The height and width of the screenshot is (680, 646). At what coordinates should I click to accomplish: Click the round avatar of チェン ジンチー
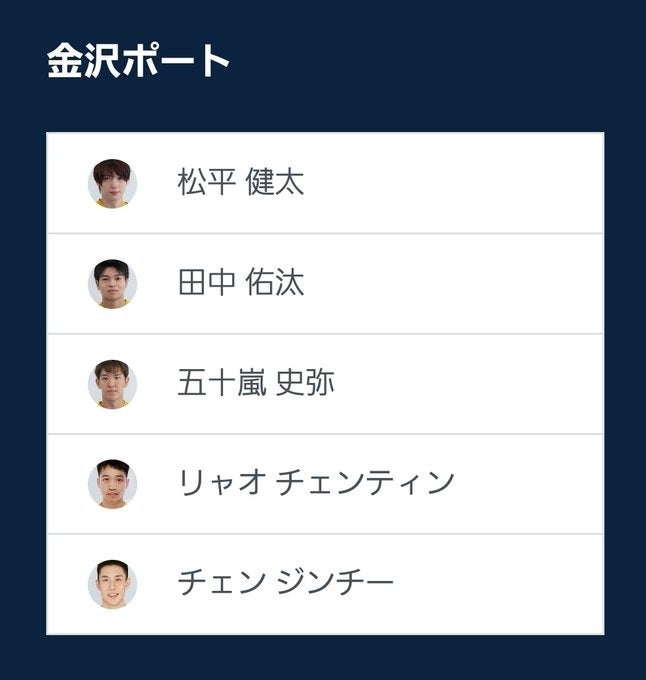click(112, 584)
